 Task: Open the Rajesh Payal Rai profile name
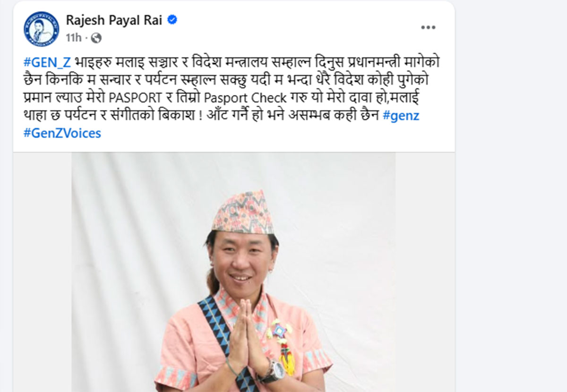pyautogui.click(x=114, y=20)
